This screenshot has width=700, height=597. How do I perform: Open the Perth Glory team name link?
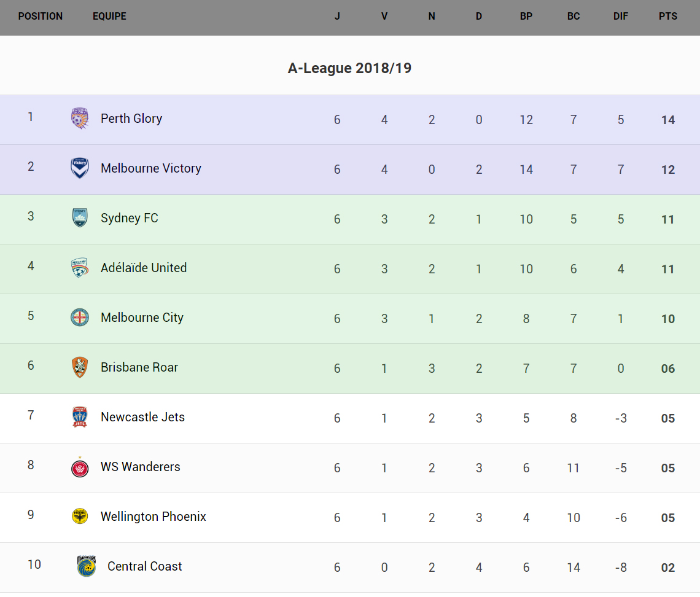[x=131, y=119]
